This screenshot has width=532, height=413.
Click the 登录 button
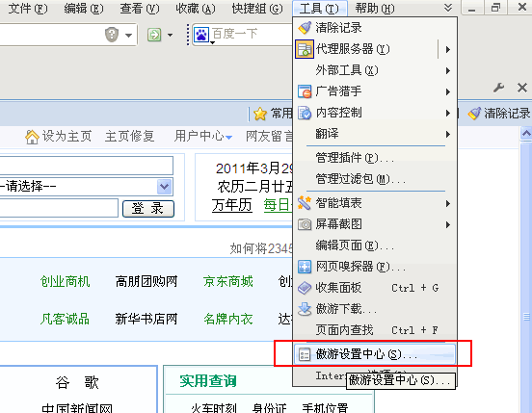coord(147,208)
